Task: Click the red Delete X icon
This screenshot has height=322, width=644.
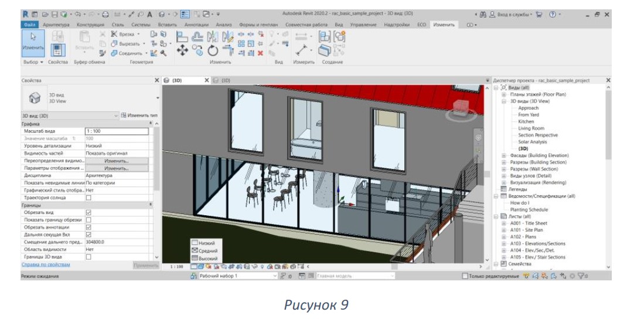Action: [x=260, y=53]
